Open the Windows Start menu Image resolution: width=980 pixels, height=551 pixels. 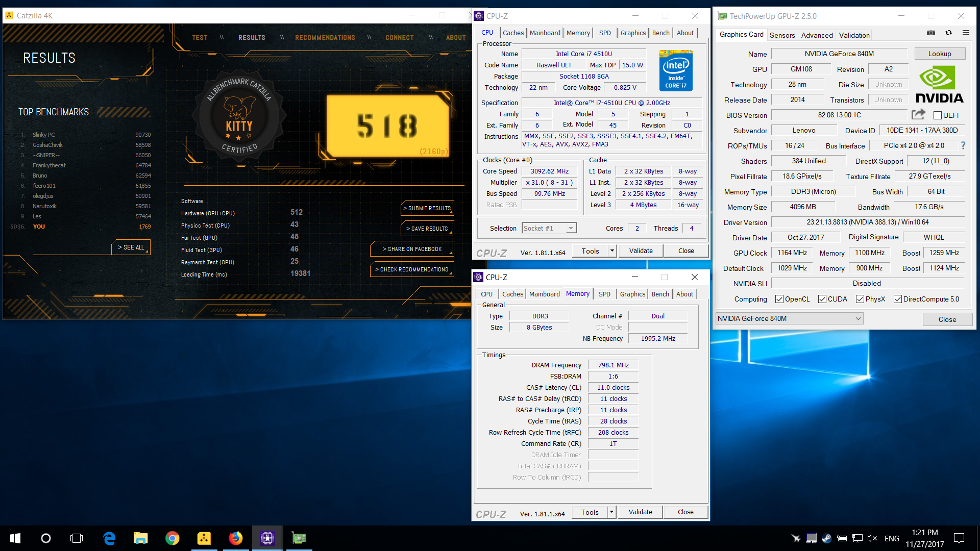15,538
